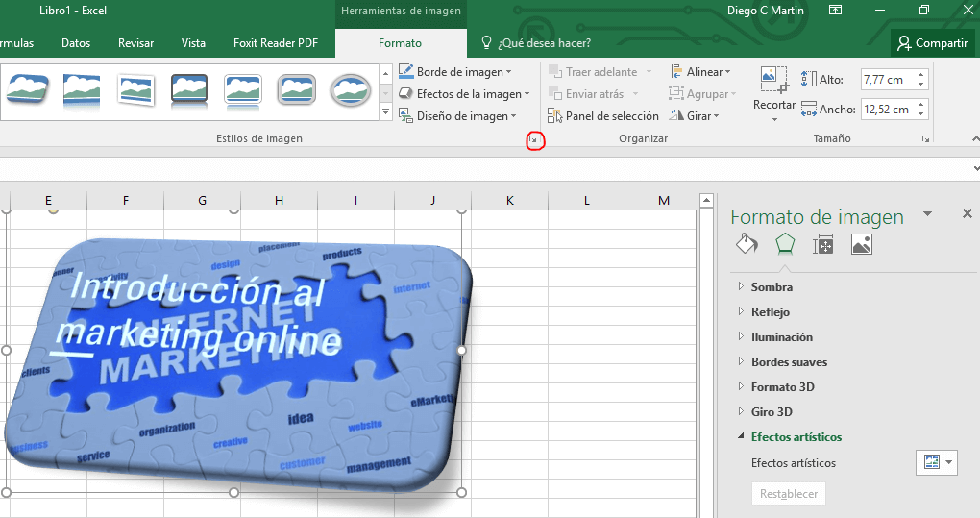This screenshot has width=980, height=518.
Task: Open the Foxit Reader PDF tab
Action: (x=276, y=43)
